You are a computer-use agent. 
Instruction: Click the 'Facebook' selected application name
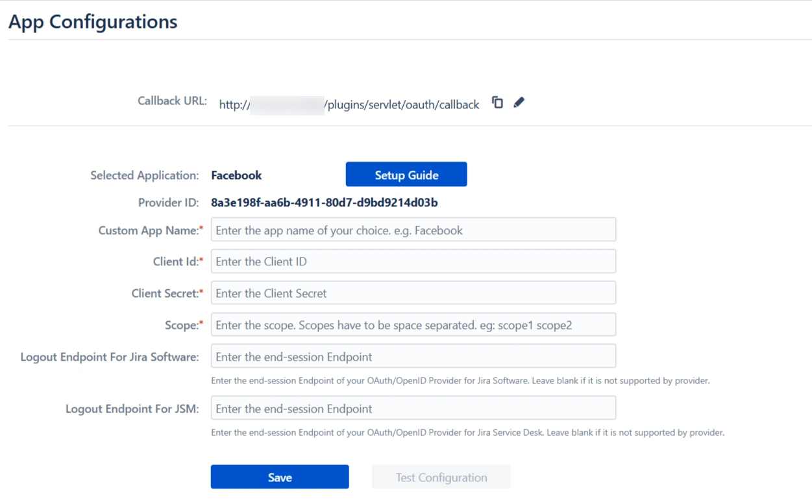[236, 175]
